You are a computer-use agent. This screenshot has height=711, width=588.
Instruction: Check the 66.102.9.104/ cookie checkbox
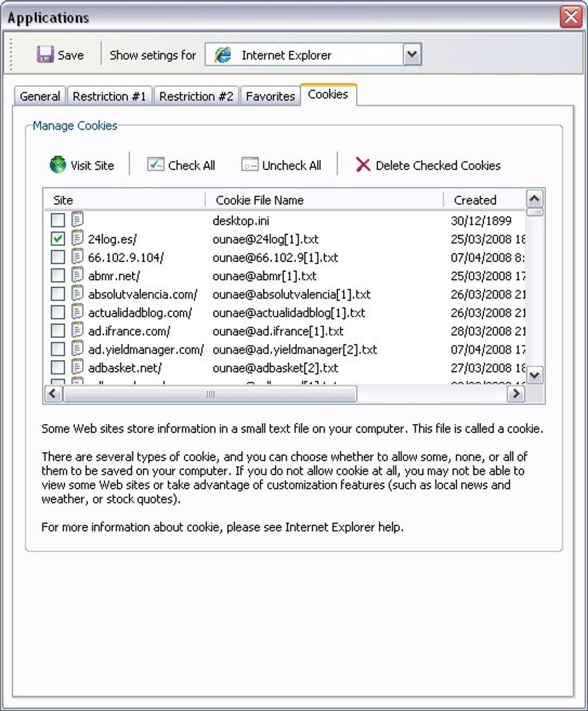point(58,257)
